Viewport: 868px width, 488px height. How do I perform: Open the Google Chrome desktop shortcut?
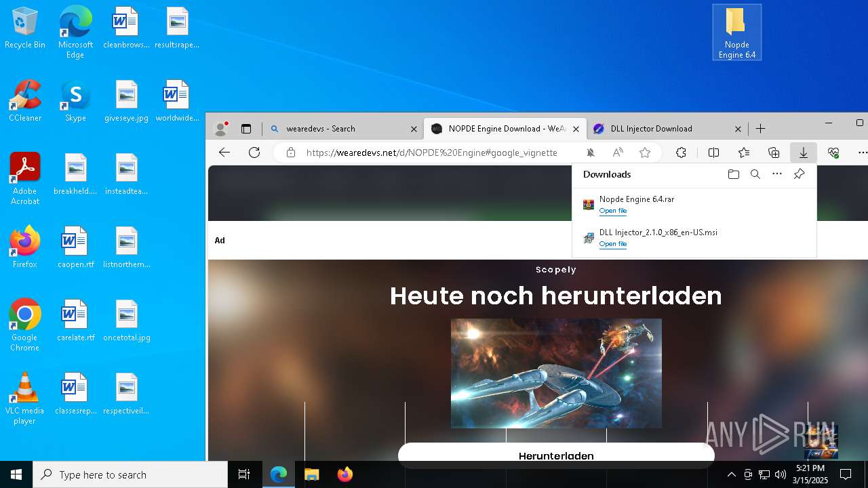coord(25,325)
